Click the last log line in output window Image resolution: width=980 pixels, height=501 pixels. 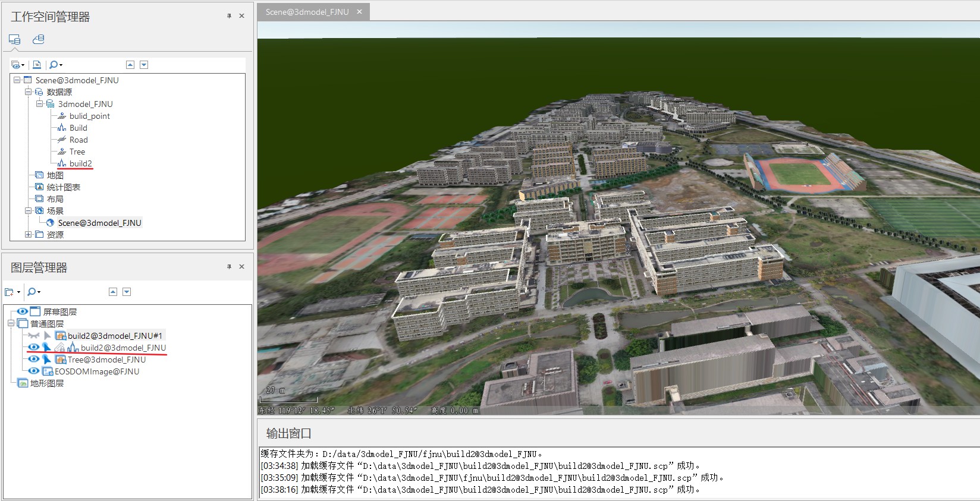[480, 490]
